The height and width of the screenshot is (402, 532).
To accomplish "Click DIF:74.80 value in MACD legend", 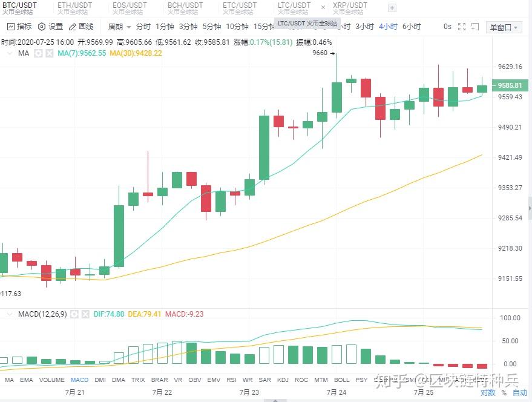I will pyautogui.click(x=109, y=314).
